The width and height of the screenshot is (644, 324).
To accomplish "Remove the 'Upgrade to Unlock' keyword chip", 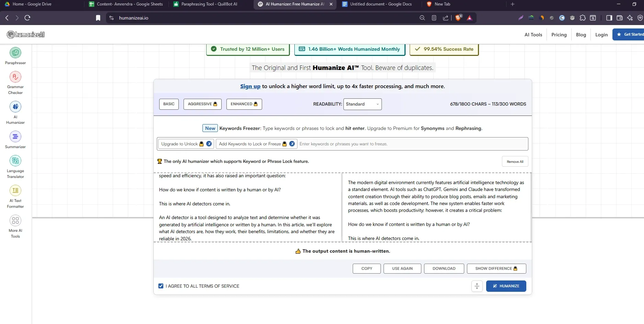I will pyautogui.click(x=209, y=144).
